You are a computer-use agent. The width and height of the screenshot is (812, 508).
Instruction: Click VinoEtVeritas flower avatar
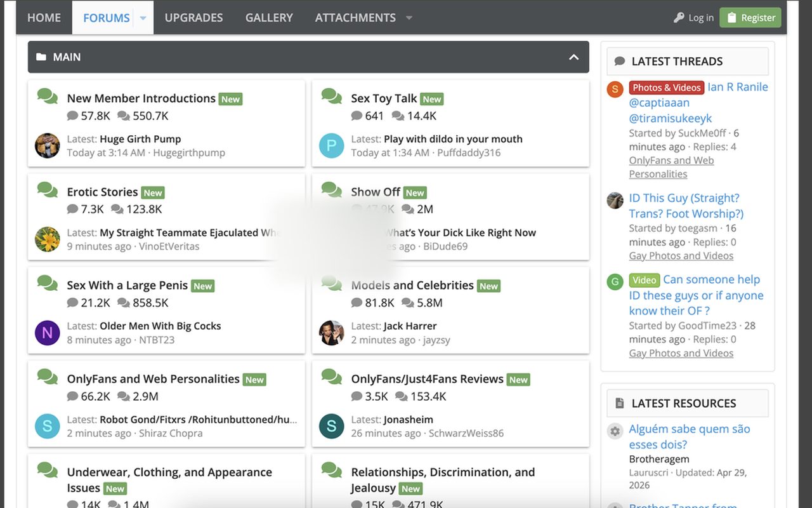click(x=48, y=239)
